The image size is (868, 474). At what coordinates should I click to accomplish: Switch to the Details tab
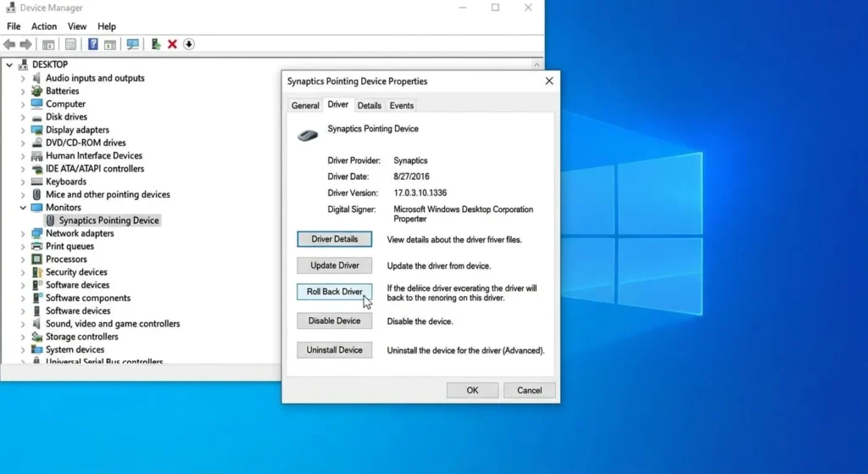click(370, 105)
